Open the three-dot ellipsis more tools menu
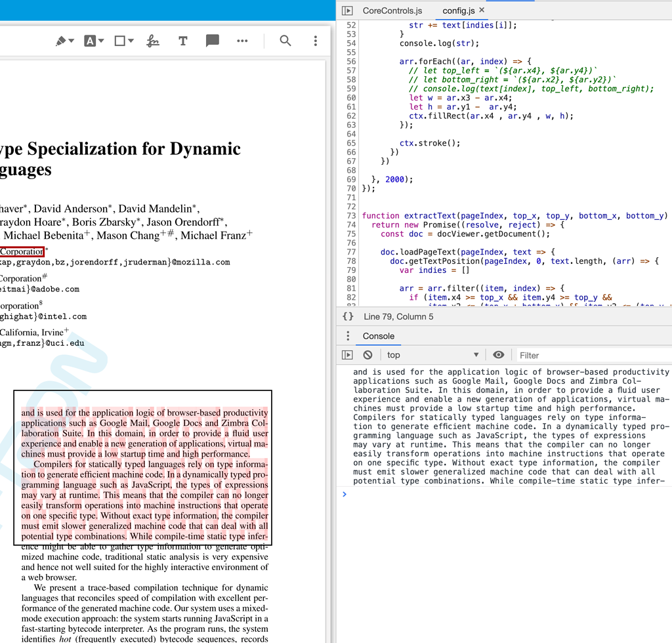The width and height of the screenshot is (672, 643). [242, 41]
